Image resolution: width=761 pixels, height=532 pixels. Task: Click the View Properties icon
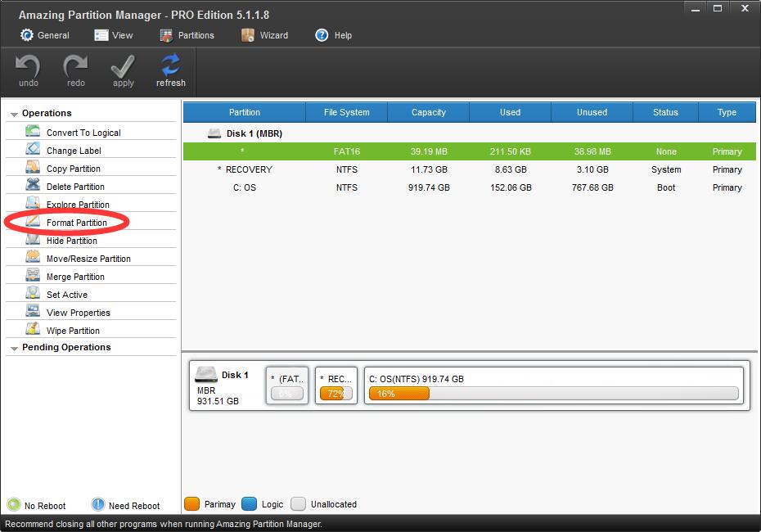(x=33, y=311)
